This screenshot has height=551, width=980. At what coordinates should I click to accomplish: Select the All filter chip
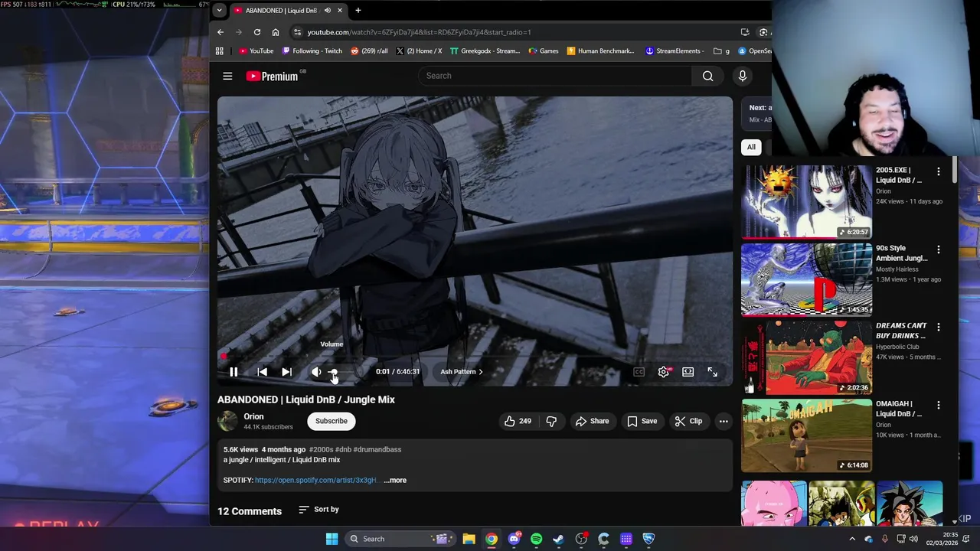(751, 147)
